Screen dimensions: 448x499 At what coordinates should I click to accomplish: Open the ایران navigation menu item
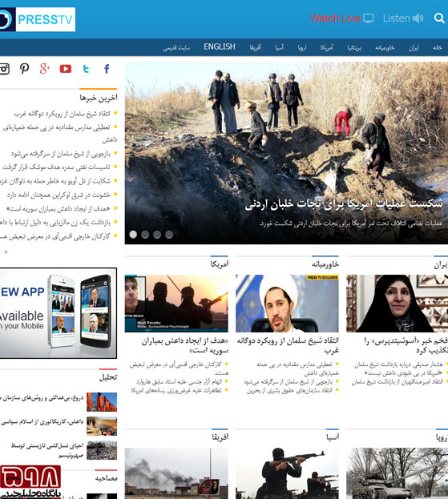pos(414,48)
